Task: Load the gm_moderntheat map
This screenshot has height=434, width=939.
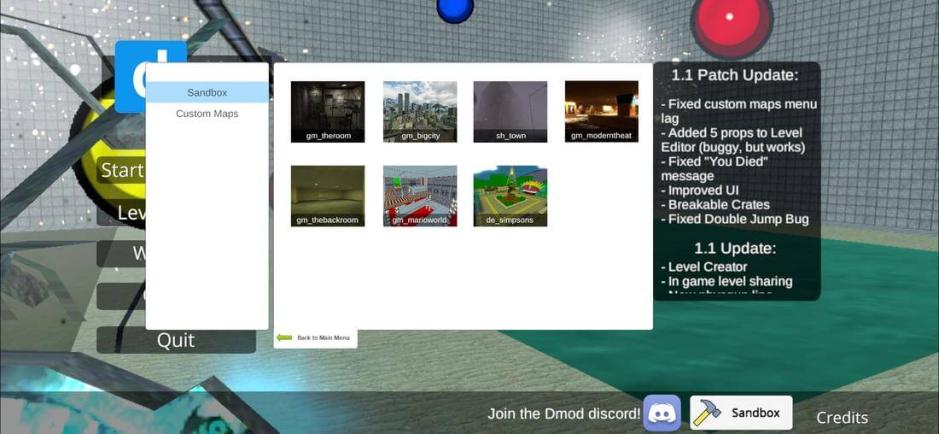Action: coord(601,112)
